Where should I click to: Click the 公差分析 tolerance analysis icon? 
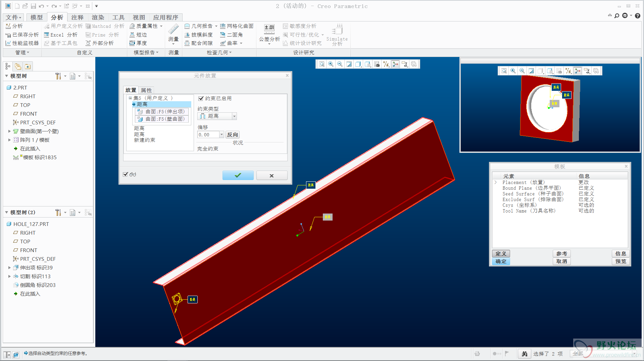(269, 34)
